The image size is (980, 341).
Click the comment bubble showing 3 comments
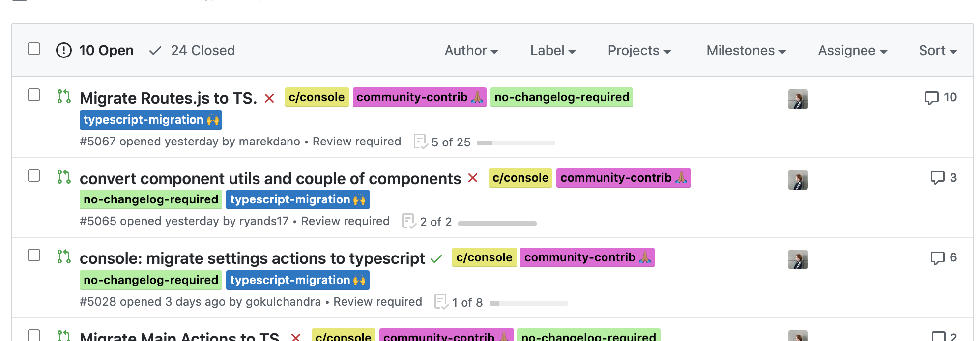[x=937, y=178]
